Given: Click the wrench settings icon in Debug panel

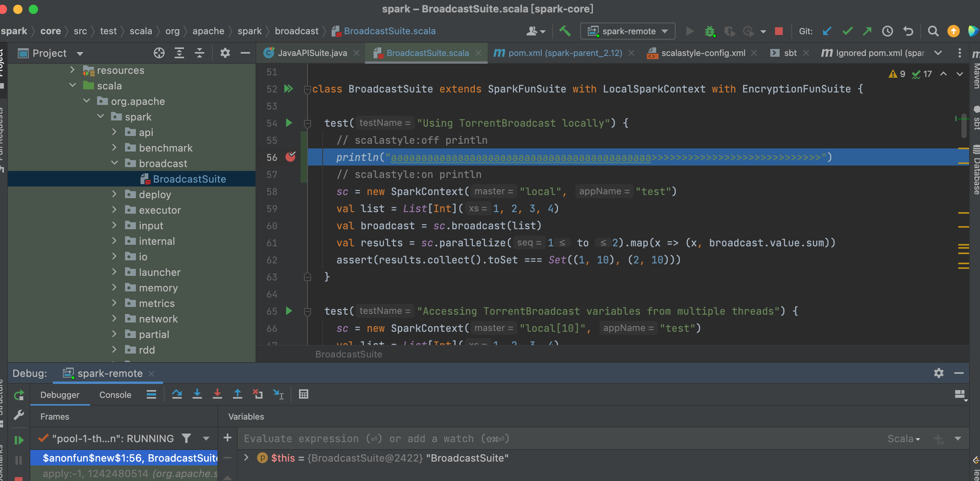Looking at the screenshot, I should click(x=19, y=415).
